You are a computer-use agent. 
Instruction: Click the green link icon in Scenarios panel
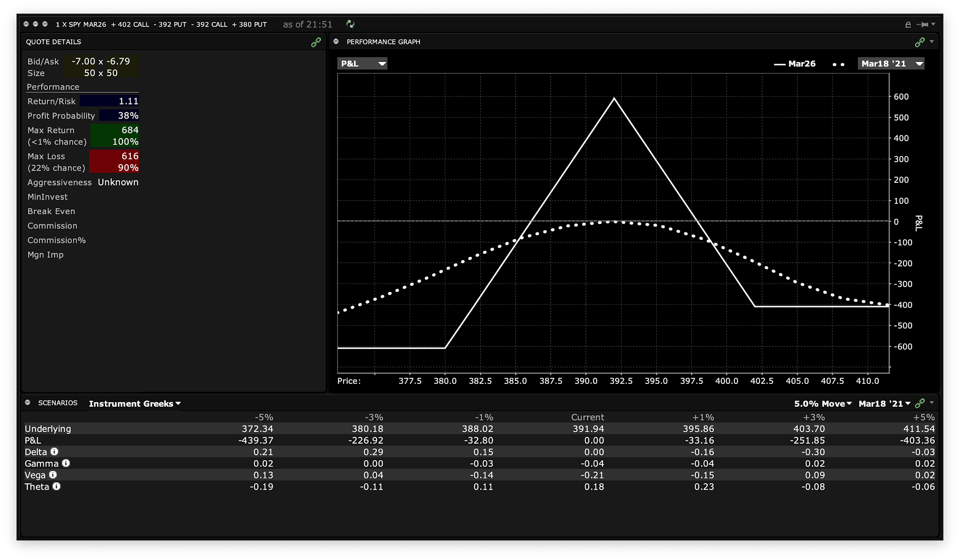point(920,403)
